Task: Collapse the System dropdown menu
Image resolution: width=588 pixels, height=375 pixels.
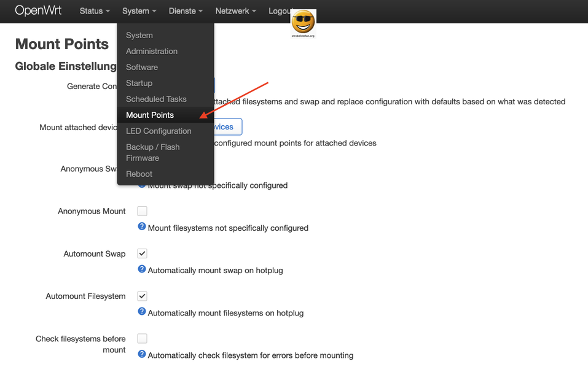Action: point(139,11)
